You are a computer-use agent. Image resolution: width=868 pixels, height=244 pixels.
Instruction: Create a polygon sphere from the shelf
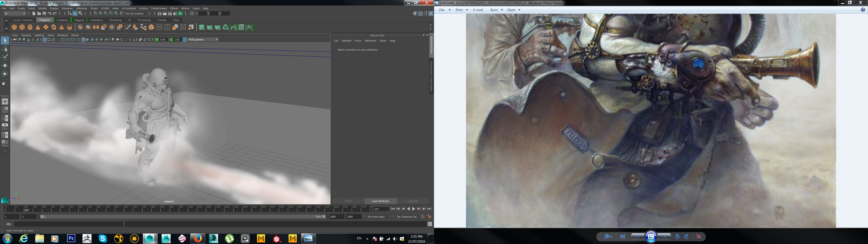pyautogui.click(x=14, y=27)
